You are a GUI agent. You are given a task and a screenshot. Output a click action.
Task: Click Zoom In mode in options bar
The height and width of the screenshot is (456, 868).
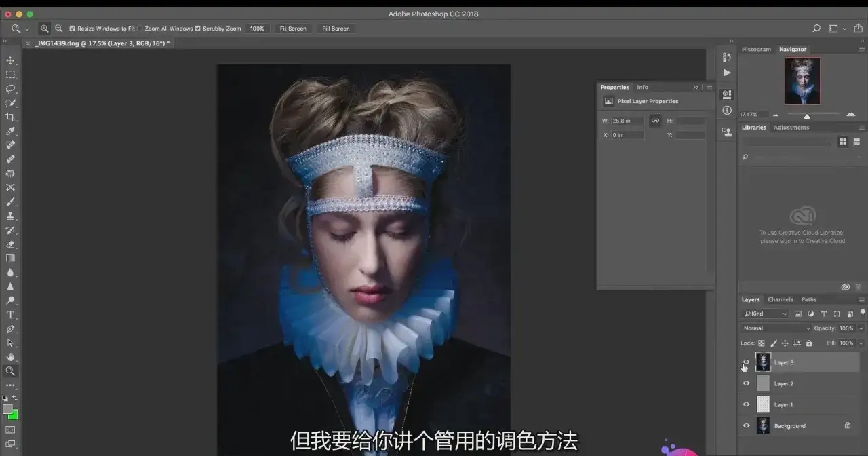[x=44, y=28]
